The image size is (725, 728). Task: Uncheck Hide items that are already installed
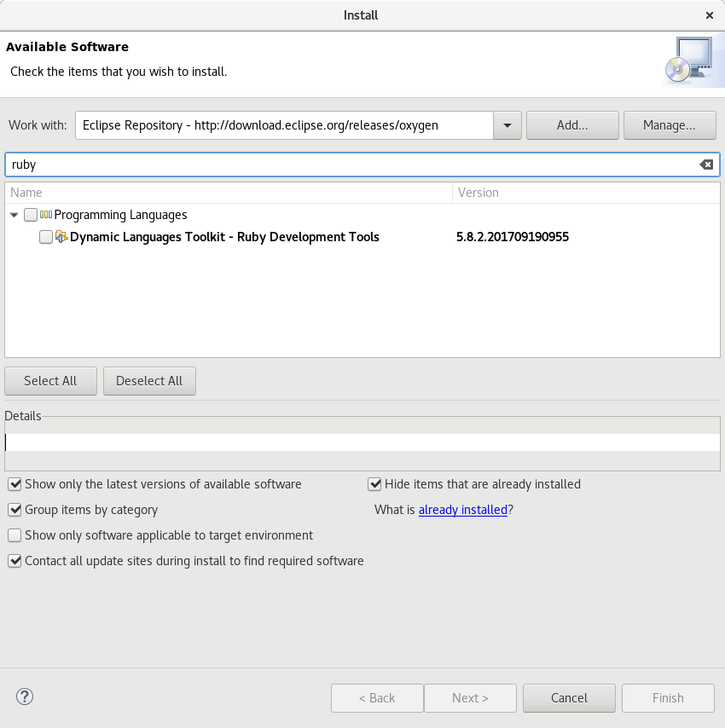(374, 484)
